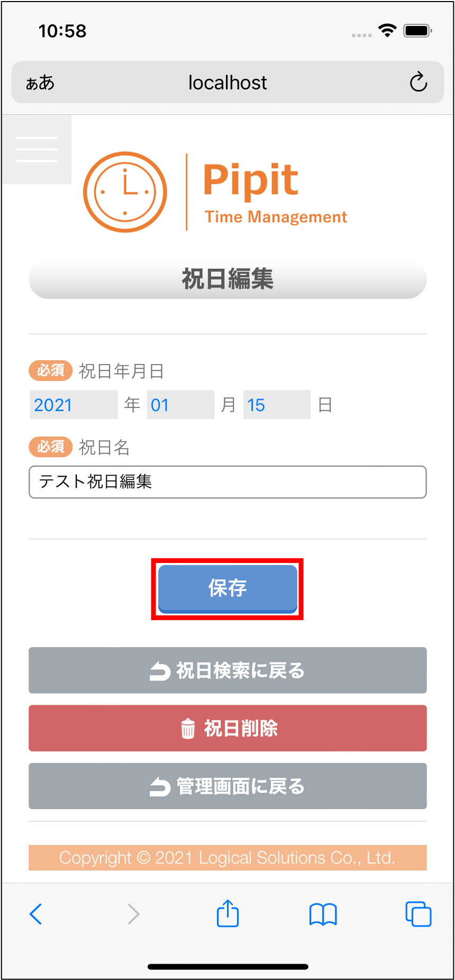The image size is (455, 980).
Task: Tap the Copyright footer bar
Action: (228, 858)
